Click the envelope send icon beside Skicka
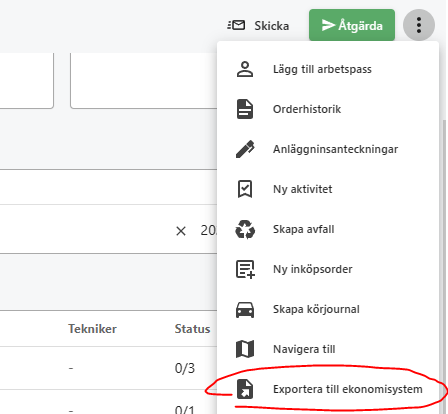 pyautogui.click(x=236, y=25)
